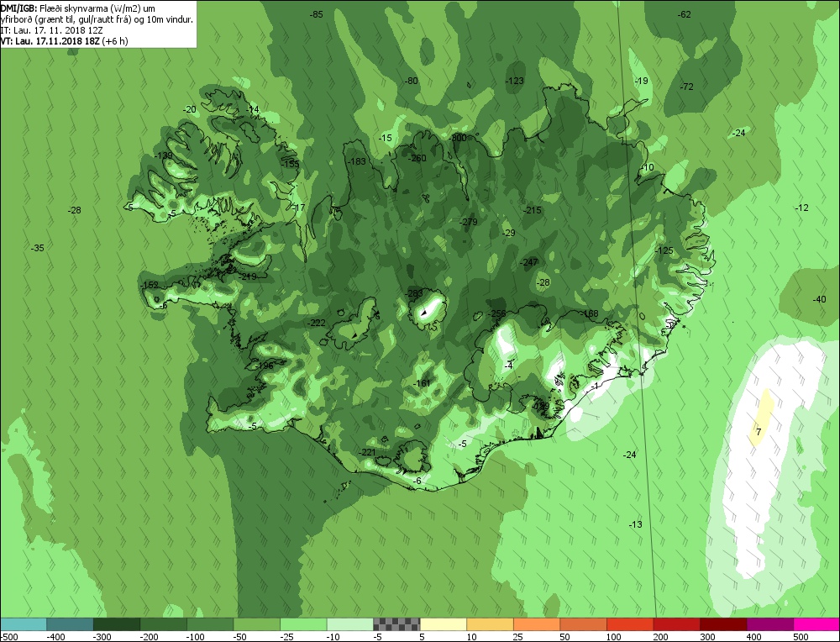
Task: Click the '-279' value on the map
Action: coord(468,222)
